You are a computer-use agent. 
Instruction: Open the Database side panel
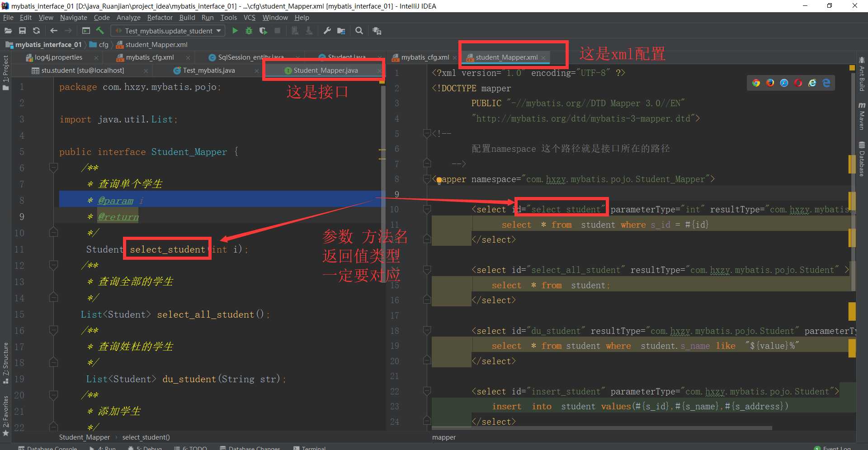[x=862, y=159]
